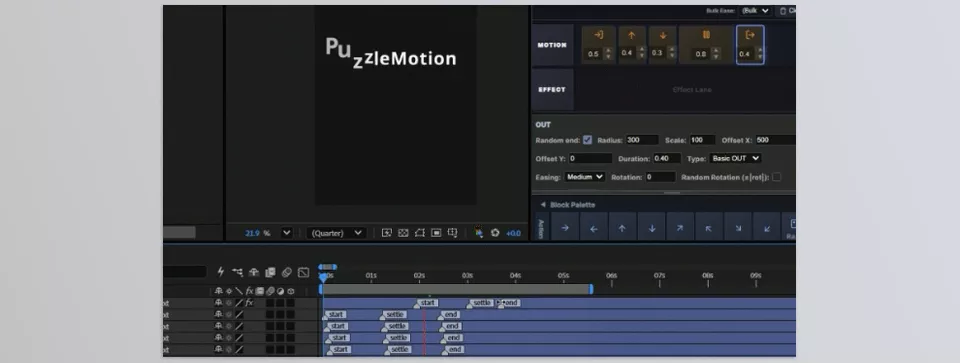Click the Offset Y field showing 0
Image resolution: width=960 pixels, height=363 pixels.
pyautogui.click(x=590, y=158)
